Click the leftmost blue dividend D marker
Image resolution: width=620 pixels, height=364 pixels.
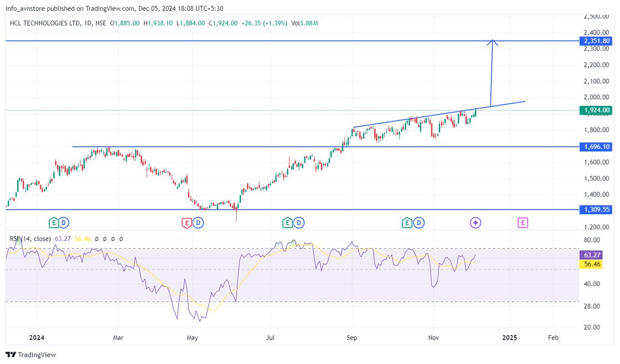click(x=64, y=223)
